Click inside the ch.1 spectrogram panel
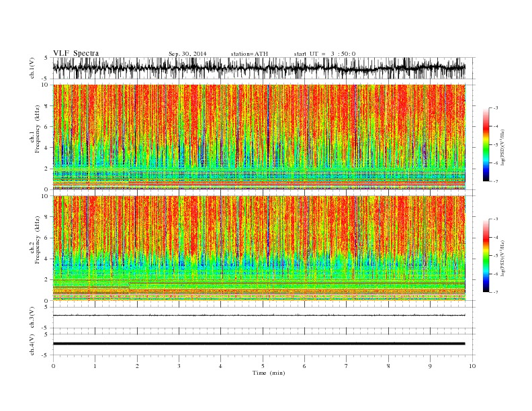 coord(259,137)
